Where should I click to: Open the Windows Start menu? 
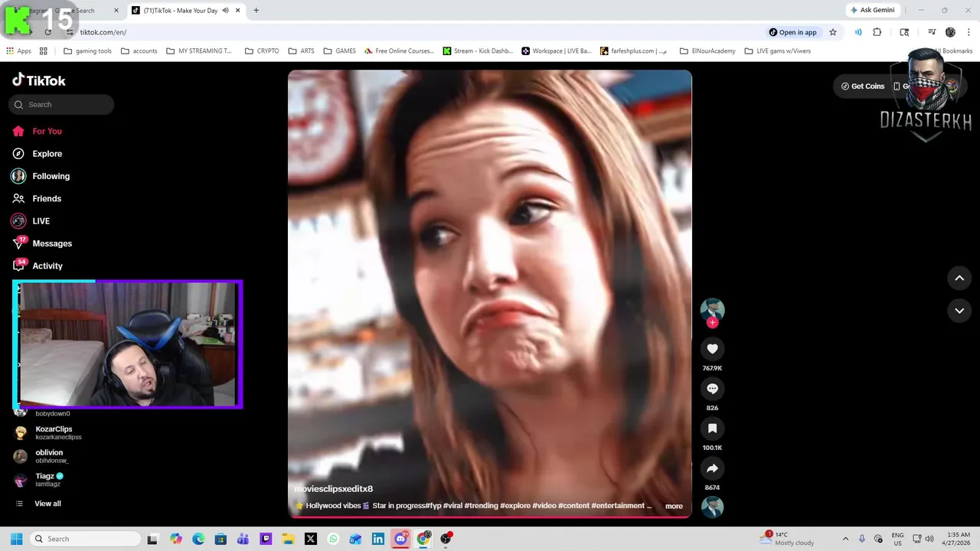(x=16, y=539)
